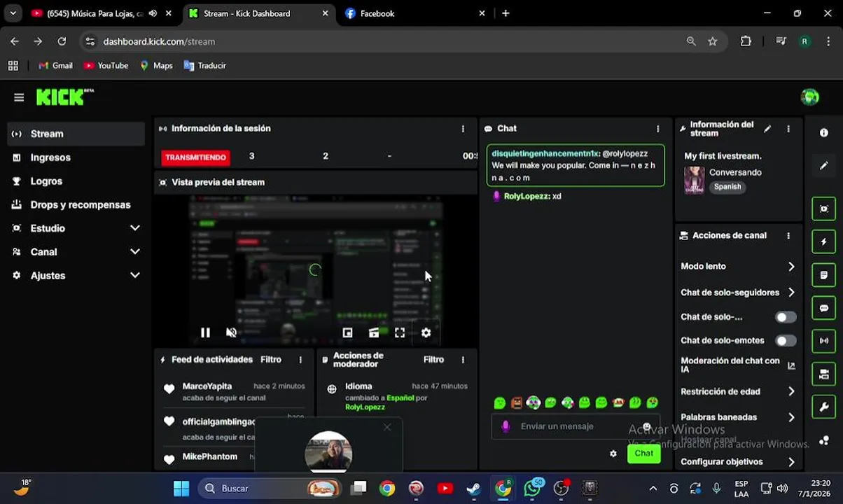Open Drops y recompensas in sidebar

tap(76, 205)
